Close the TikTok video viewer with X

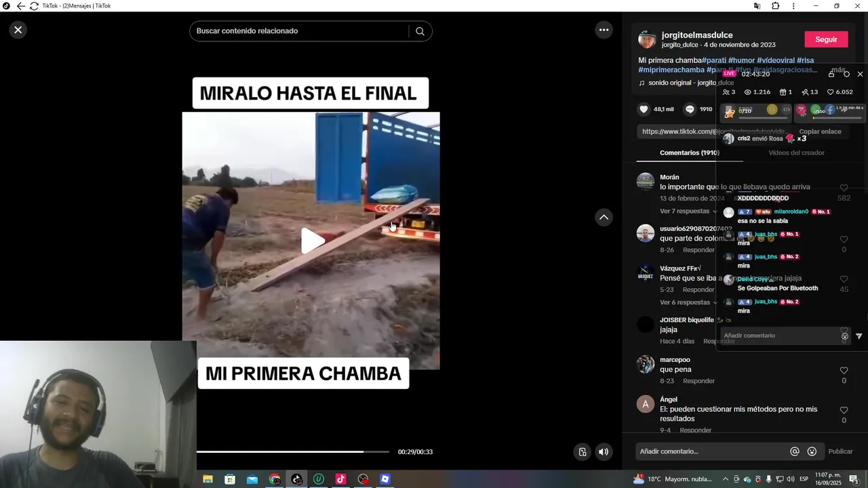[18, 30]
